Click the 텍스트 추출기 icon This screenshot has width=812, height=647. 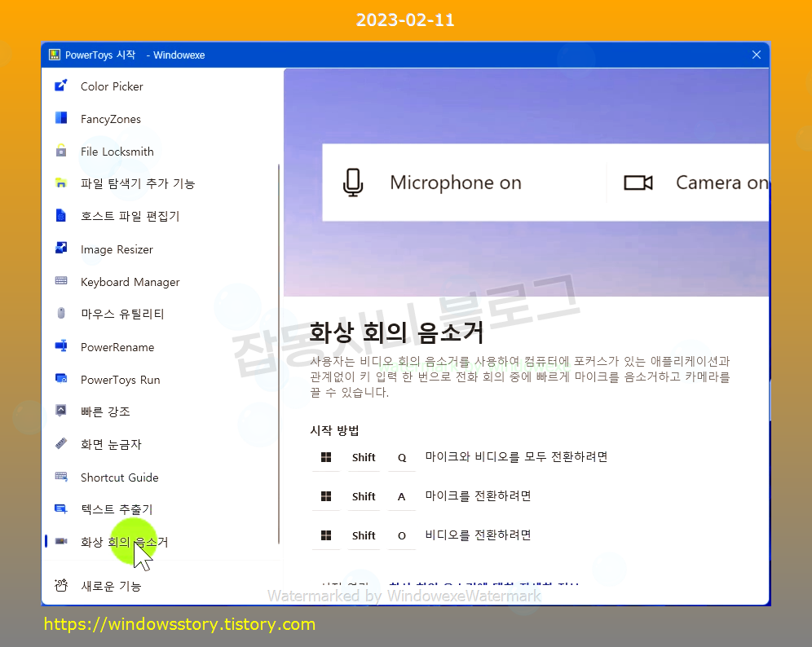coord(61,508)
